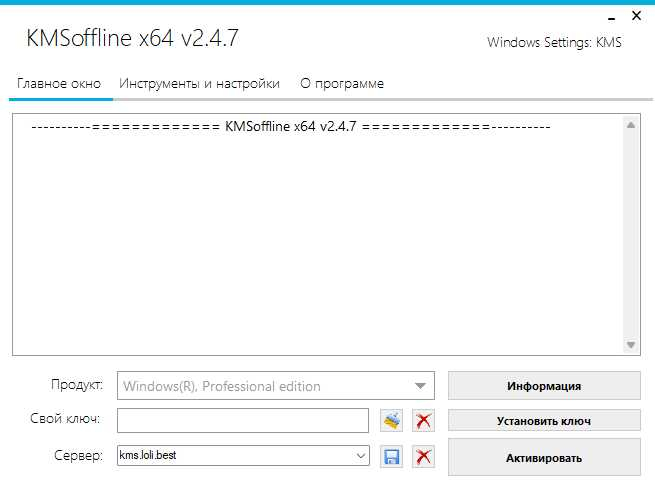Click the Установить ключ button
This screenshot has height=491, width=655.
tap(544, 420)
